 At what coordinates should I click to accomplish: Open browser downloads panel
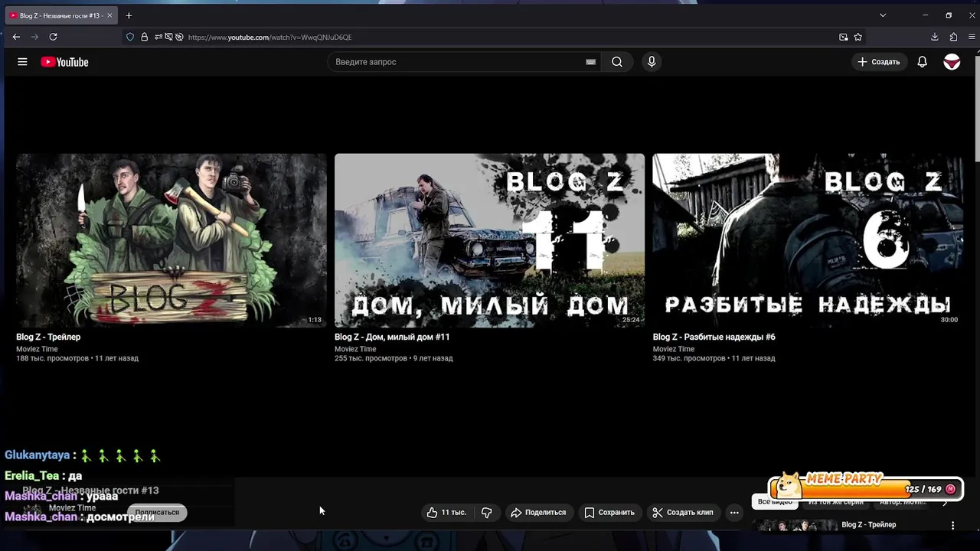point(935,37)
